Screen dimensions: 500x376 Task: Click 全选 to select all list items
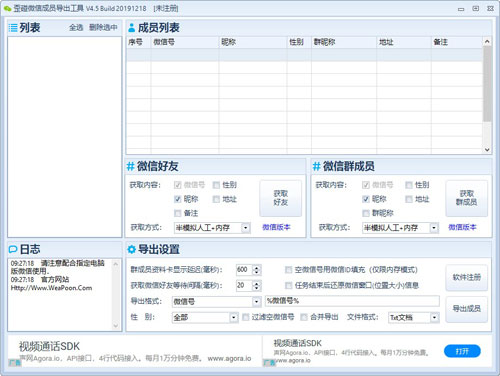[76, 28]
